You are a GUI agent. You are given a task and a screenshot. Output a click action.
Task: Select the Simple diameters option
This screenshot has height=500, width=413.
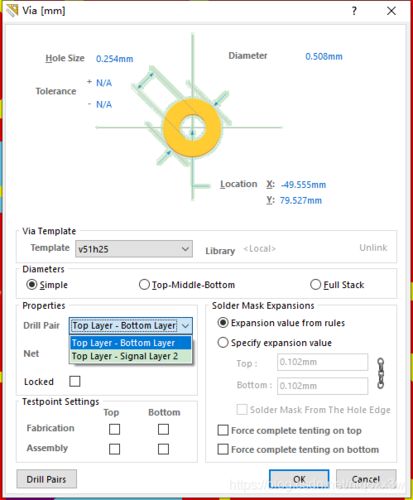(47, 285)
